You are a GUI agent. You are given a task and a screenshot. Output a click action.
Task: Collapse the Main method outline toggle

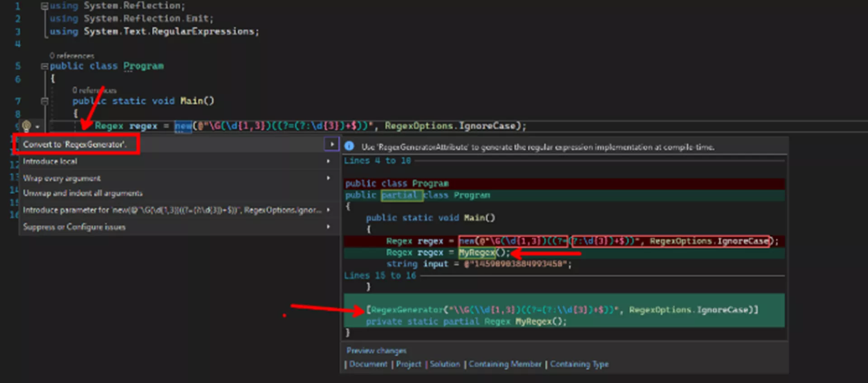[44, 101]
